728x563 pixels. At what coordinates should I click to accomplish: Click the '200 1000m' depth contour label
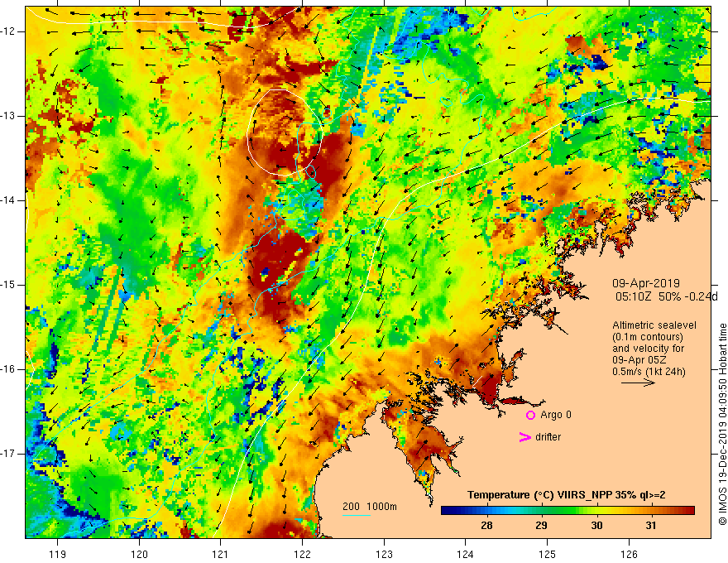(x=370, y=507)
